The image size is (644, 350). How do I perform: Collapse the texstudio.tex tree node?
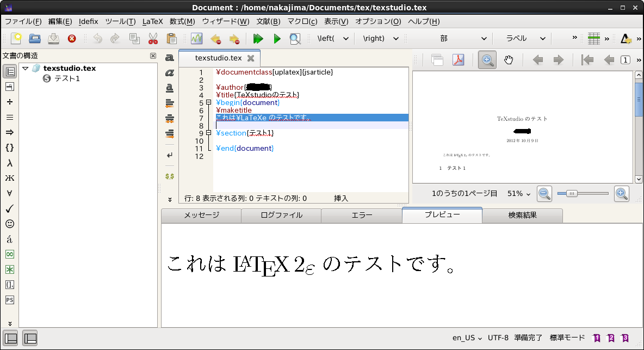point(26,68)
